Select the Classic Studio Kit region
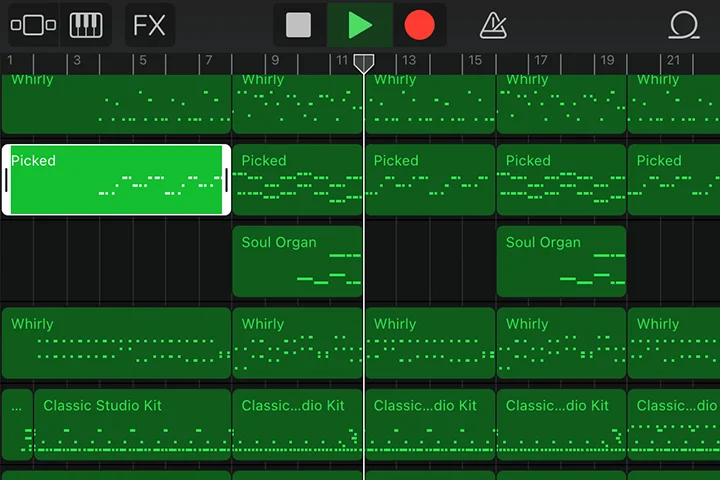 132,425
